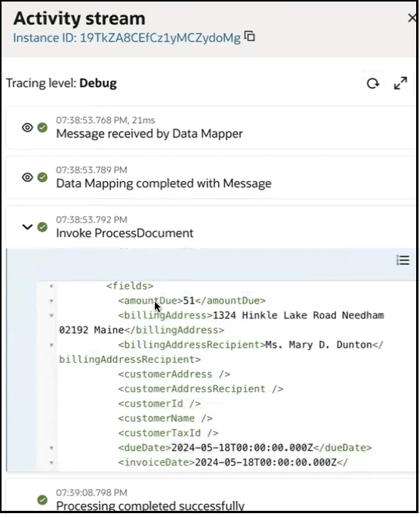Fold the amountDue XML line

coord(52,300)
